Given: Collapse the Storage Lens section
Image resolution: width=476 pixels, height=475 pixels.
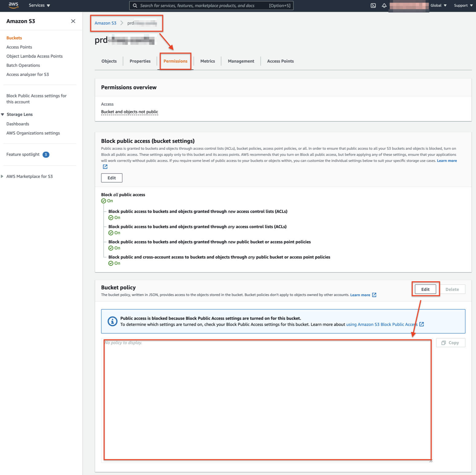Looking at the screenshot, I should pos(3,114).
